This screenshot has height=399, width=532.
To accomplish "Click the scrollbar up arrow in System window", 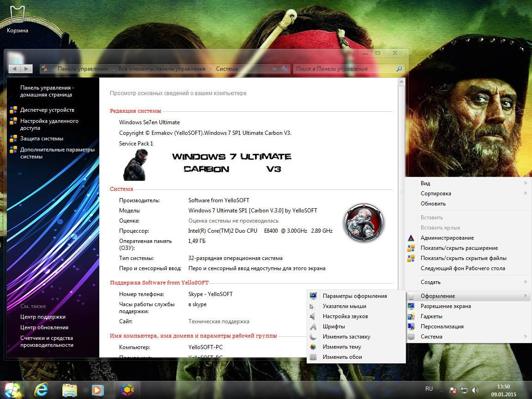I will (401, 82).
